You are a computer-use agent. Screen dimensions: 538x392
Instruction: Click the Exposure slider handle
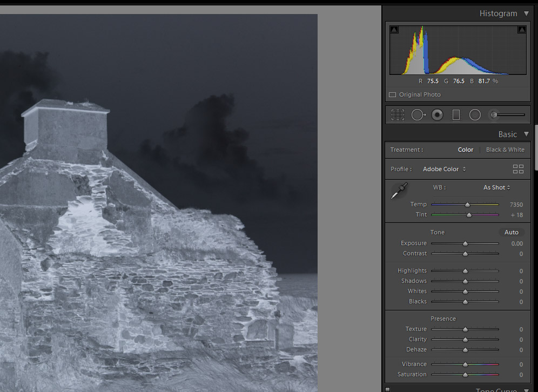(465, 244)
